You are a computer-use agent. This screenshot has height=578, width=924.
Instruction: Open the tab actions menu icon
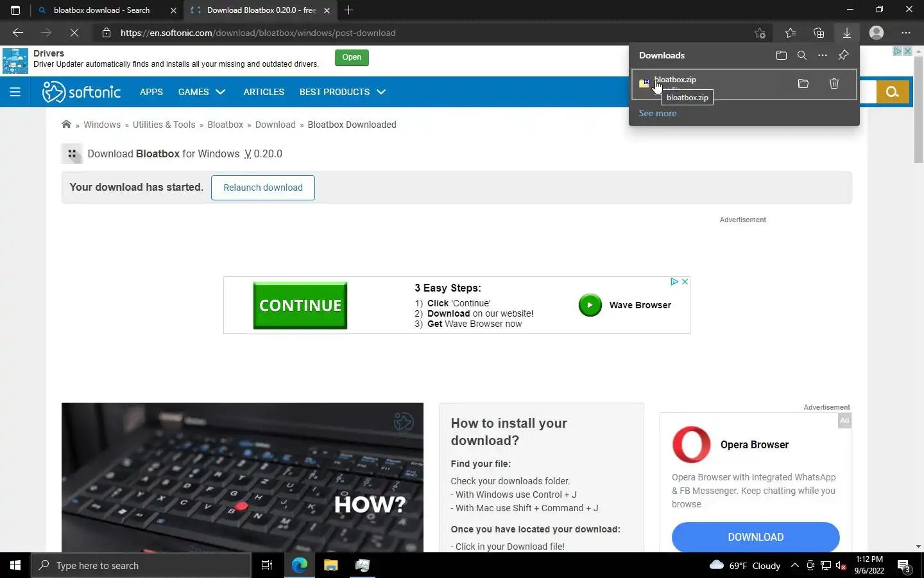pyautogui.click(x=15, y=10)
